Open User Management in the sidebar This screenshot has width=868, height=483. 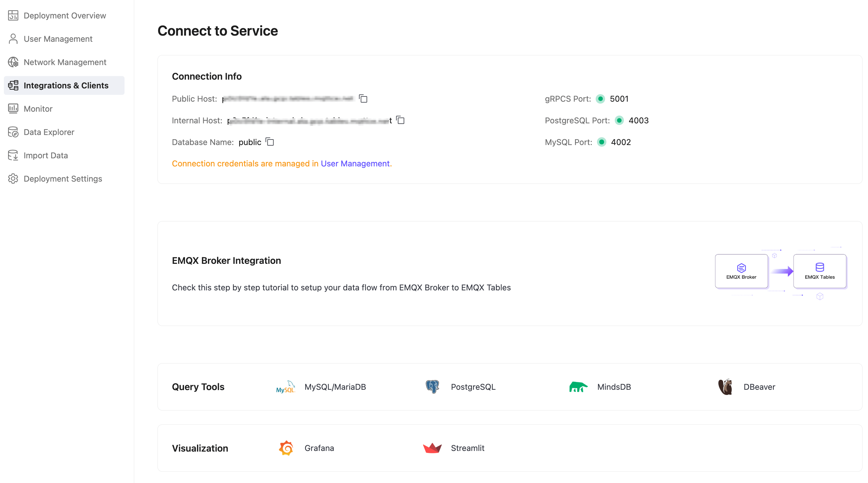[64, 39]
